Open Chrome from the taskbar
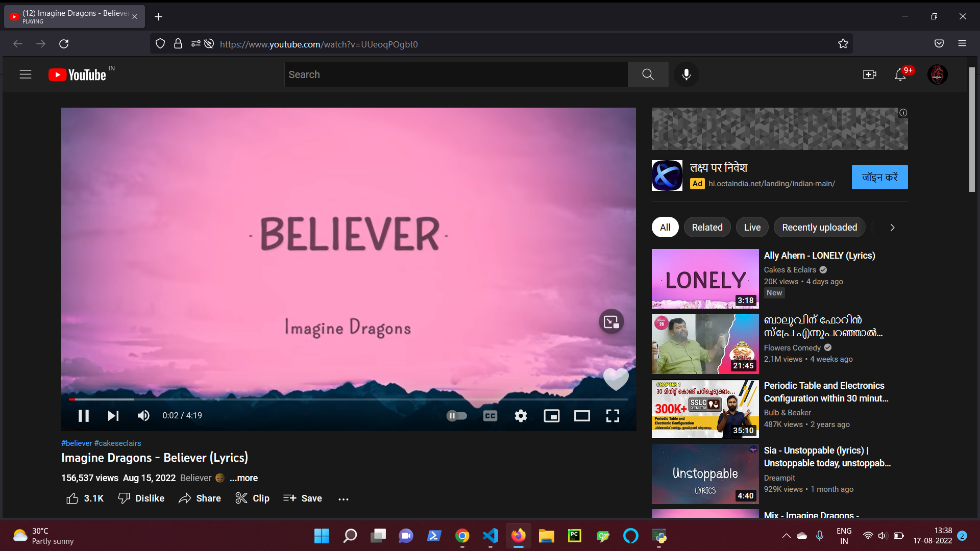 (x=462, y=536)
